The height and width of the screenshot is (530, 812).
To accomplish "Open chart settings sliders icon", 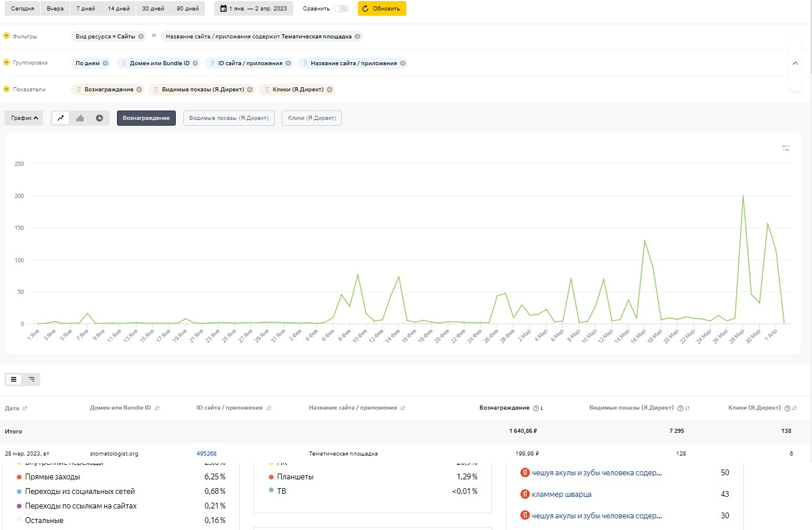I will coord(786,148).
